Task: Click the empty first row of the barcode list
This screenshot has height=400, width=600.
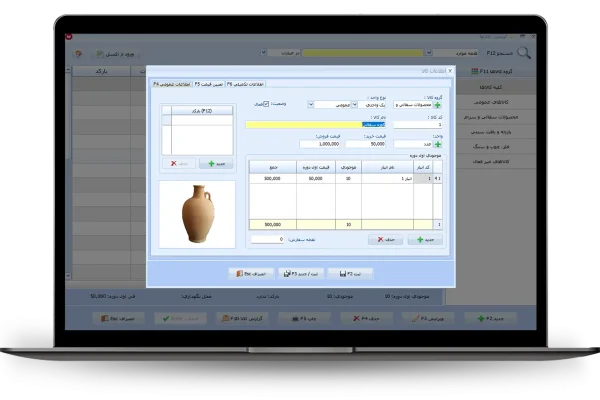Action: coord(202,120)
